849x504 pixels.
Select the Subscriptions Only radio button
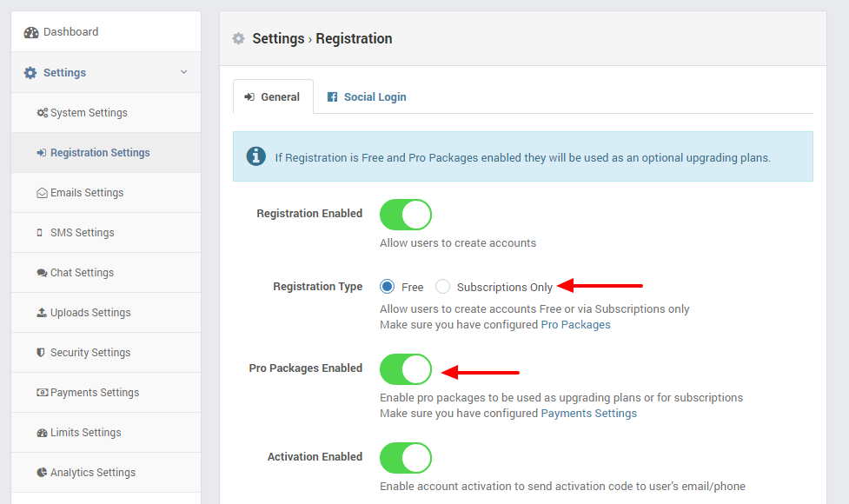(442, 287)
